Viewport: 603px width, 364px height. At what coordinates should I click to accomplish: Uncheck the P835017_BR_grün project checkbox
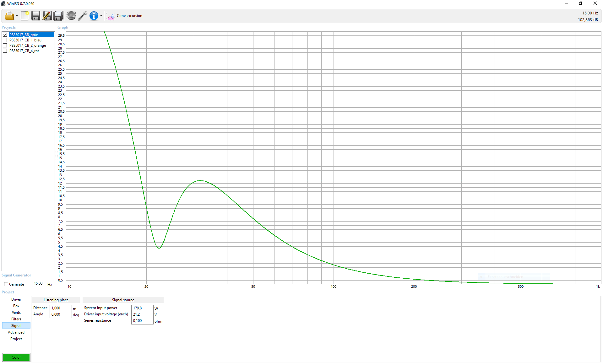[5, 35]
